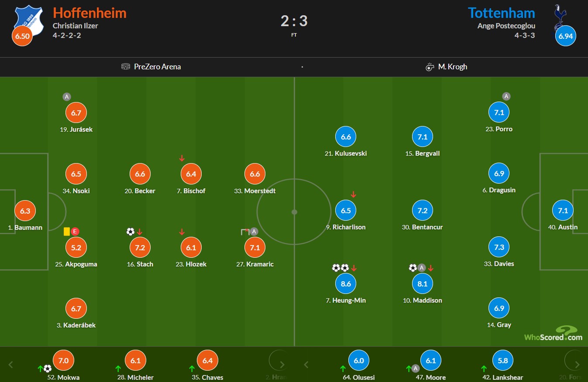Click the assist badge above Porro

click(506, 96)
